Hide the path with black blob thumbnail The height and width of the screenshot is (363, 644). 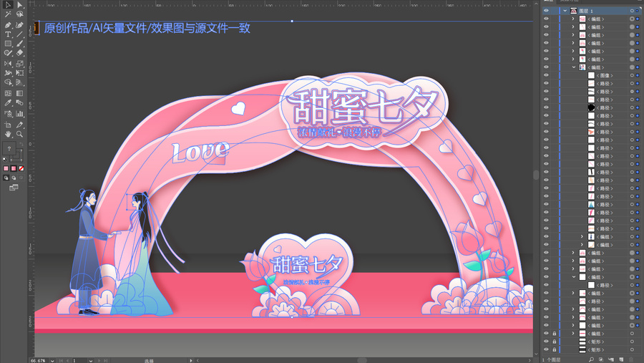(546, 107)
